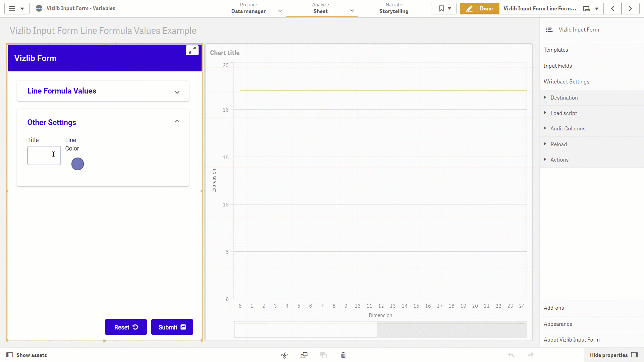Collapse the Other Settings section
Viewport: 644px width, 362px height.
177,121
